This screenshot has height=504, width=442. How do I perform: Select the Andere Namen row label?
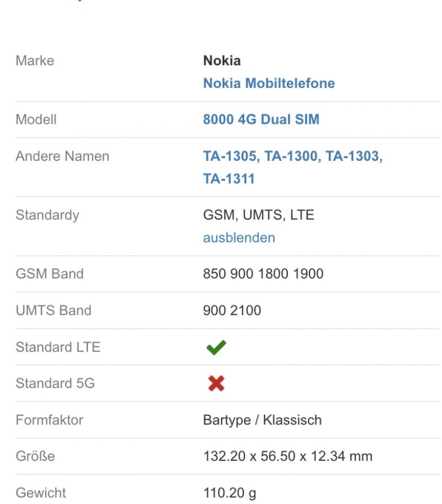pos(62,156)
